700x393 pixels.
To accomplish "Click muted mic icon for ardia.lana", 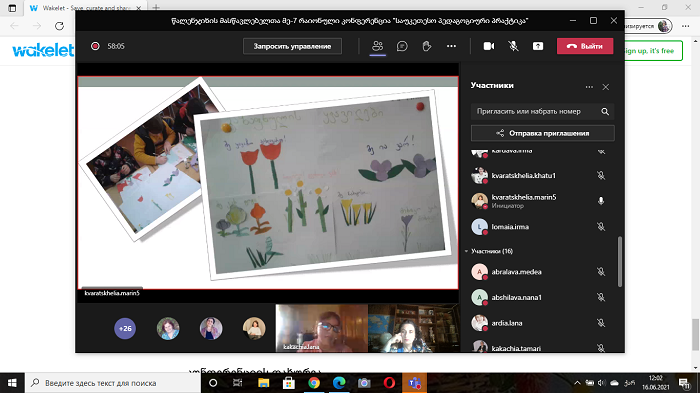I will tap(601, 323).
